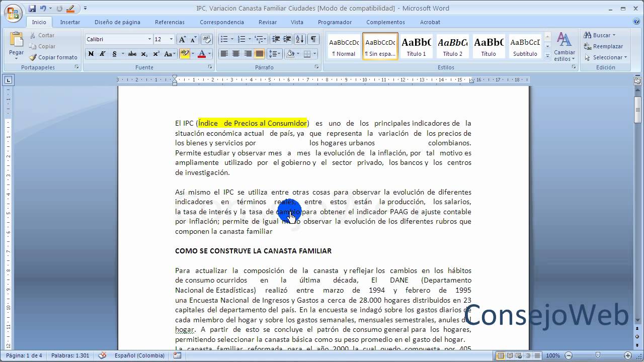
Task: Align text left
Action: [x=224, y=54]
